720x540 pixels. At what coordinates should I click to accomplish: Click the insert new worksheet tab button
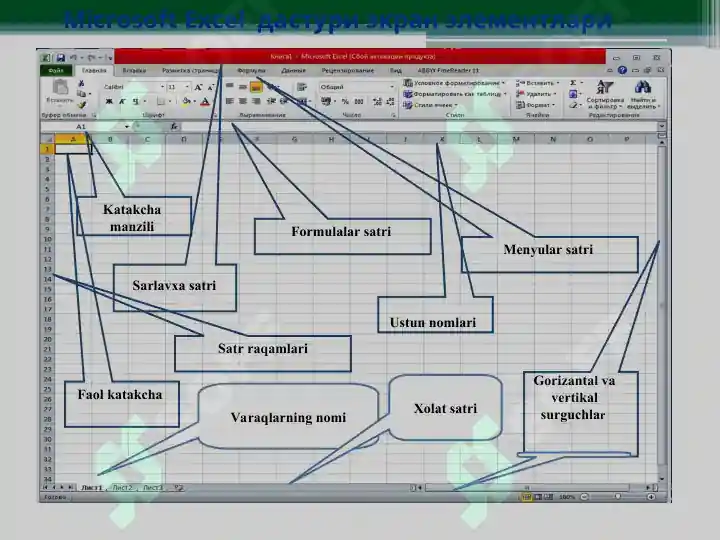pyautogui.click(x=179, y=488)
